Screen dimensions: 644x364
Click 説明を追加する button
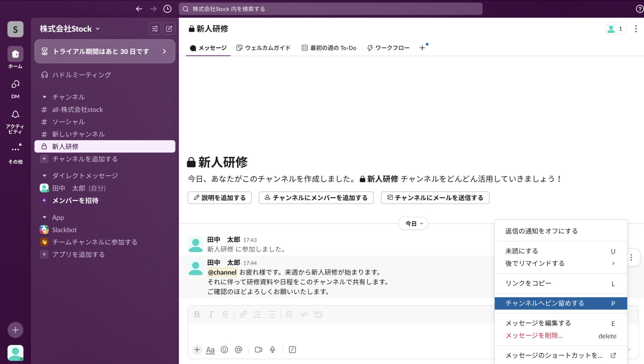point(219,198)
